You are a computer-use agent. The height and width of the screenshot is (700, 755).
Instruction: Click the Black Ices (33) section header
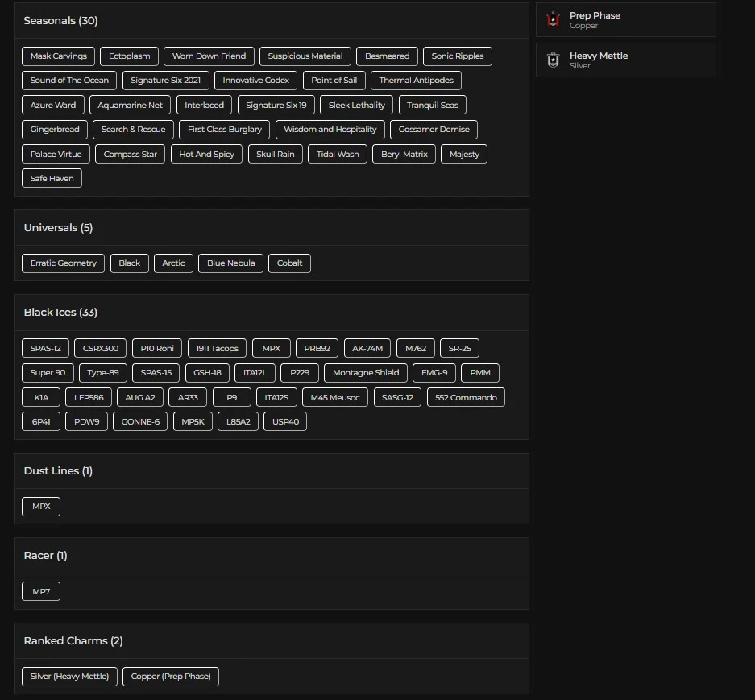pos(60,313)
